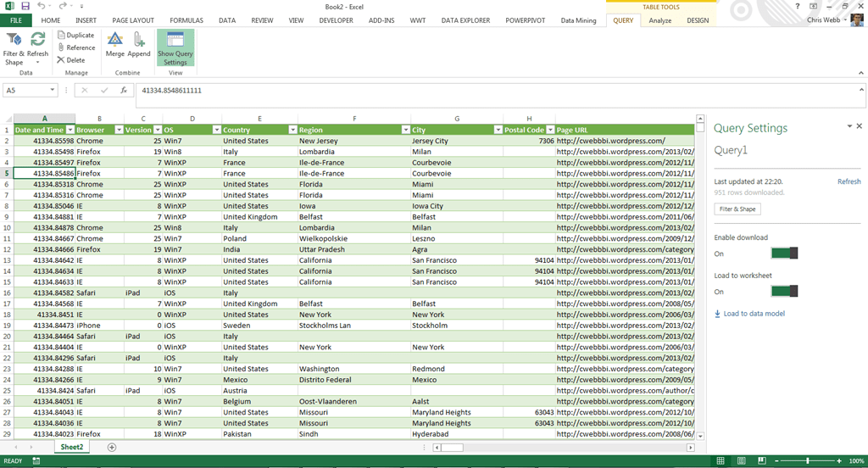Click the zoom out minus button
868x468 pixels.
click(x=776, y=461)
